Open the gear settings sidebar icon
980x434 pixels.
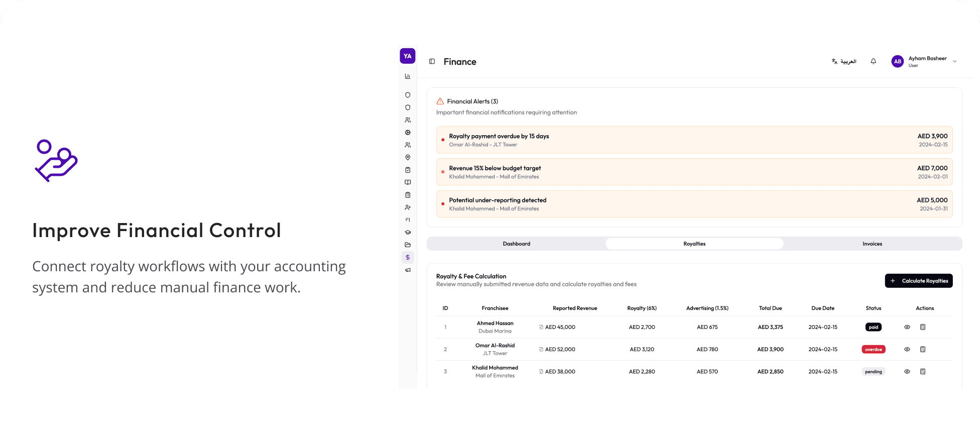[x=408, y=133]
